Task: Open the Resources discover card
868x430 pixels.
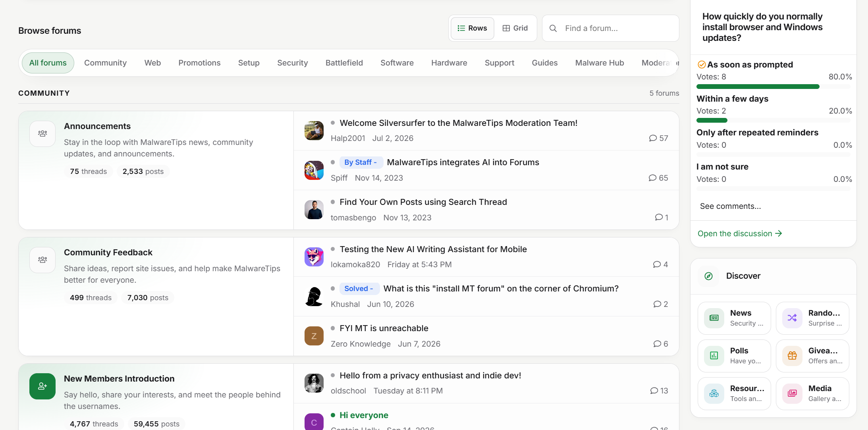Action: click(734, 393)
